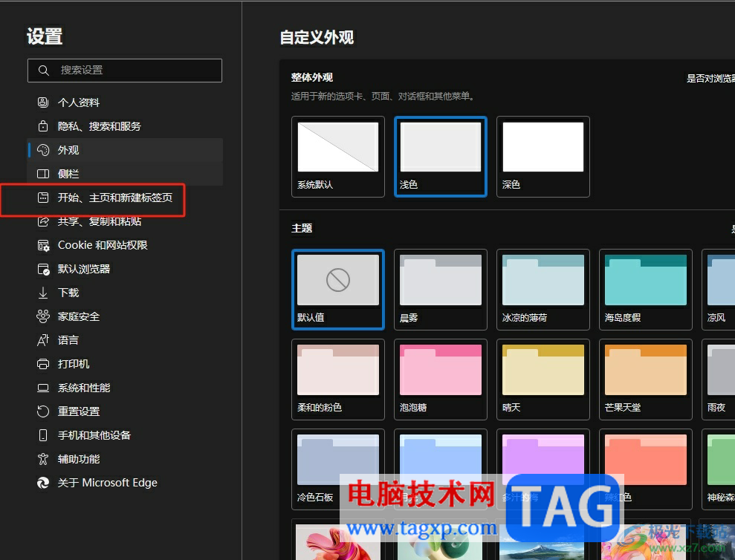Open 关于 Microsoft Edge page
The width and height of the screenshot is (735, 560).
(125, 483)
